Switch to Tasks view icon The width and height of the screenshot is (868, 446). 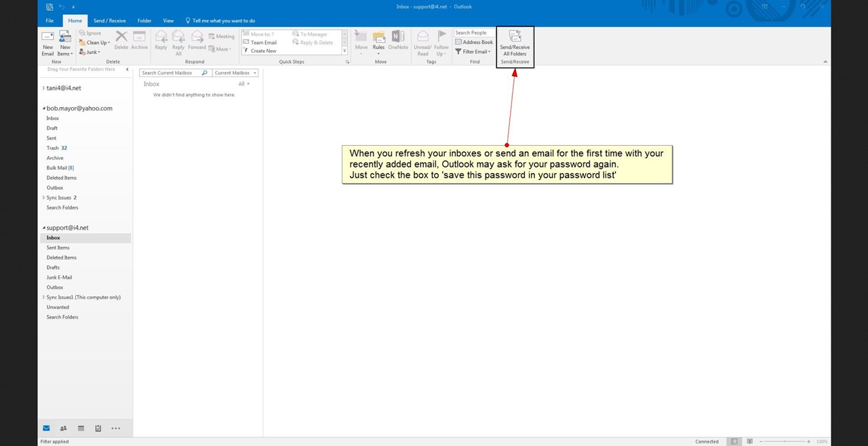[x=98, y=428]
